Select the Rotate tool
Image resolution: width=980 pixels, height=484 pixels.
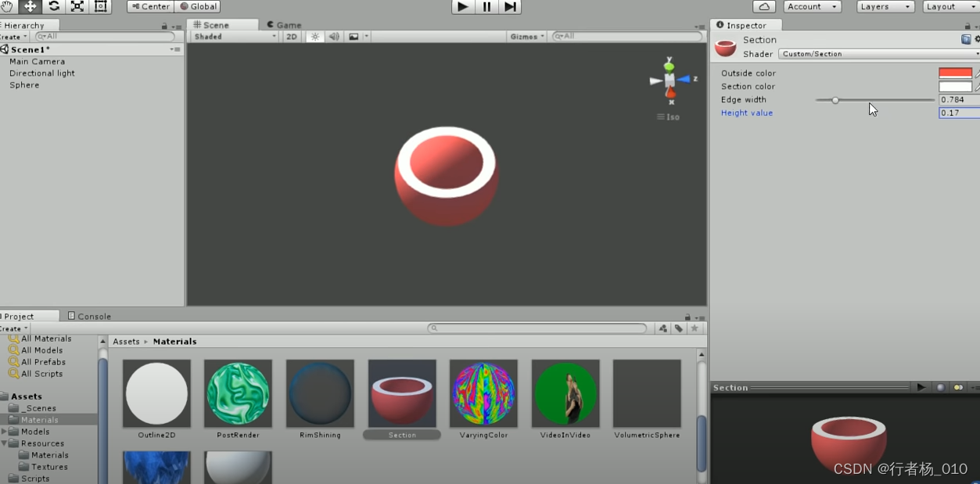[54, 6]
